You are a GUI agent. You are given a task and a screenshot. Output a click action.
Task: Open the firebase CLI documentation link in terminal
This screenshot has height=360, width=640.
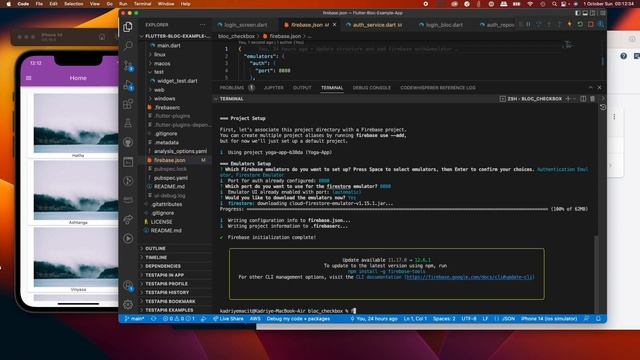(469, 277)
